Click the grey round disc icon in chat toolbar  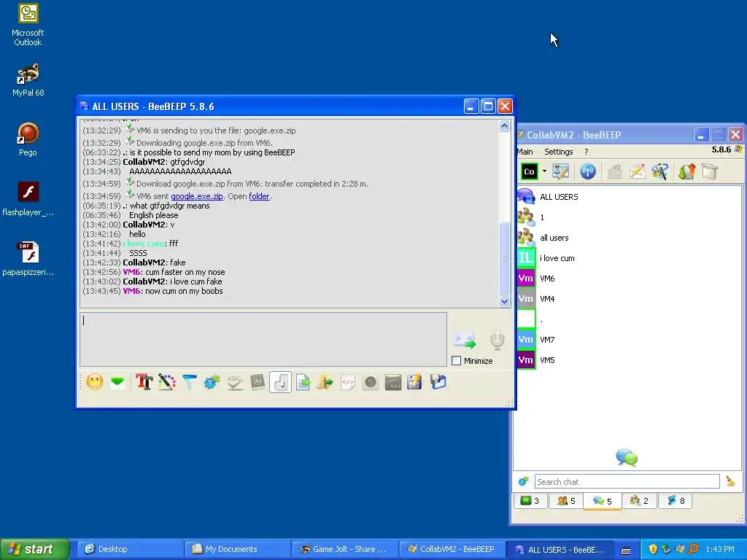point(370,382)
